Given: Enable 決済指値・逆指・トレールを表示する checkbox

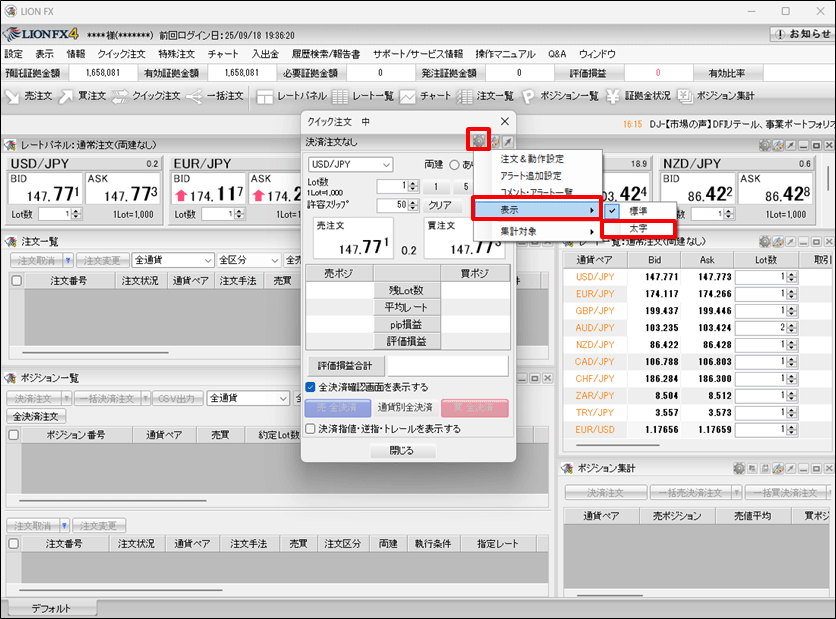Looking at the screenshot, I should tap(311, 429).
